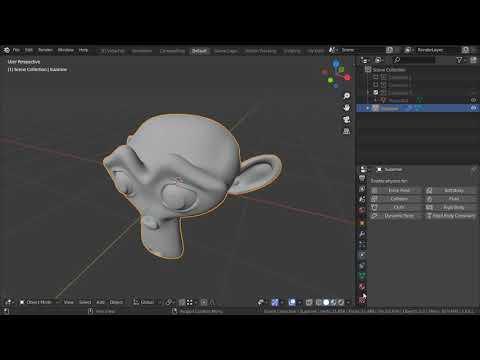Open the File menu
Viewport: 480px width, 360px height.
(16, 50)
